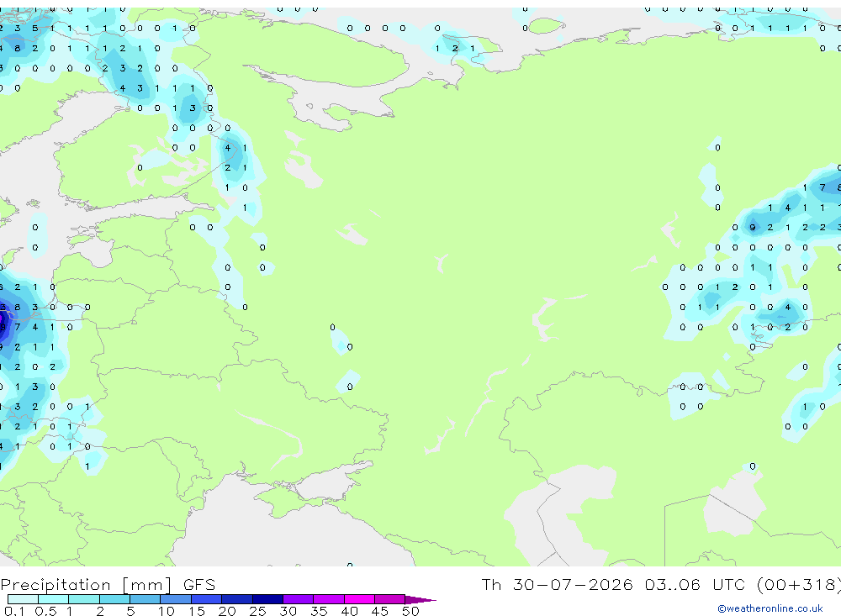
Task: Select the 0.1–0.5 mm palest legend swatch
Action: click(23, 599)
